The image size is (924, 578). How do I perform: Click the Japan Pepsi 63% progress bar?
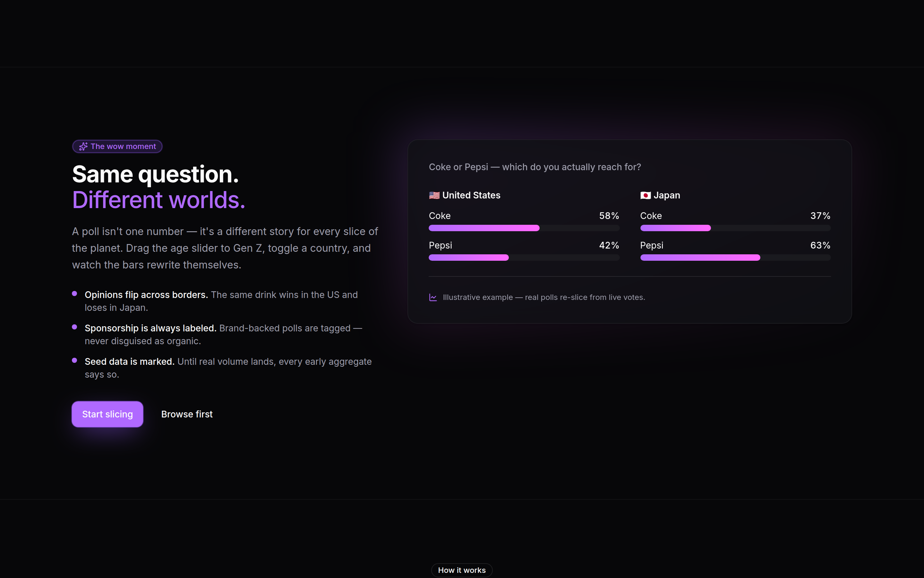coord(735,257)
